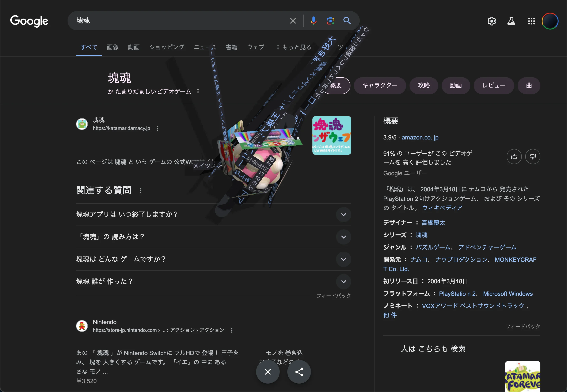Image resolution: width=567 pixels, height=392 pixels.
Task: Switch to the ウェブ tab
Action: pos(256,47)
